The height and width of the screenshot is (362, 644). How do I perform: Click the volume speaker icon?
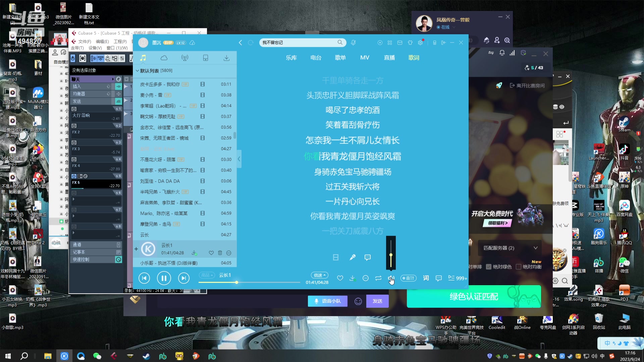(x=391, y=278)
